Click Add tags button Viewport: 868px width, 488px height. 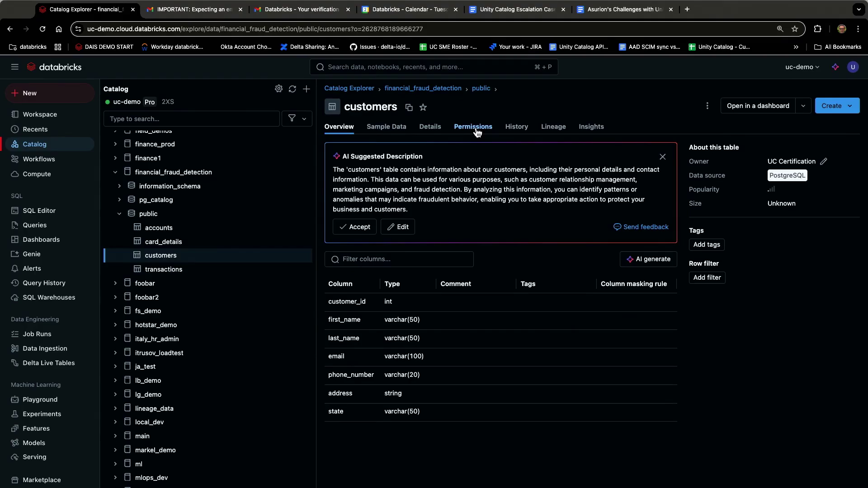click(707, 244)
